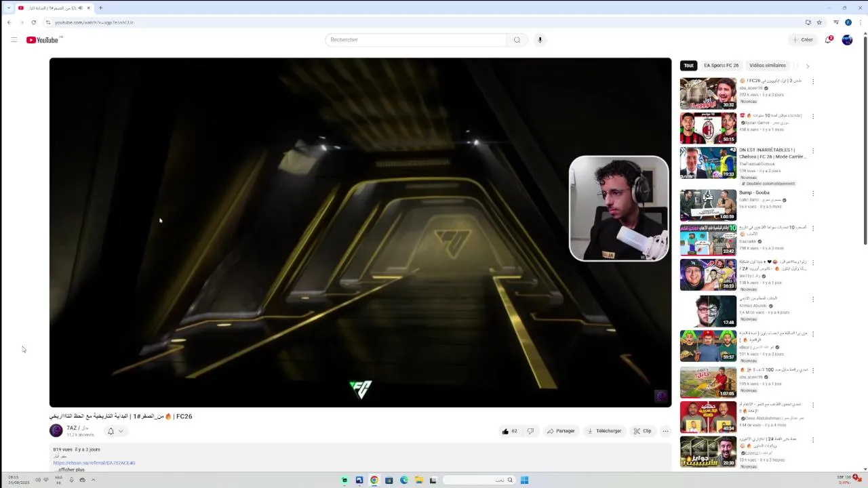Open the 17:48 video thumbnail
868x488 pixels.
708,311
